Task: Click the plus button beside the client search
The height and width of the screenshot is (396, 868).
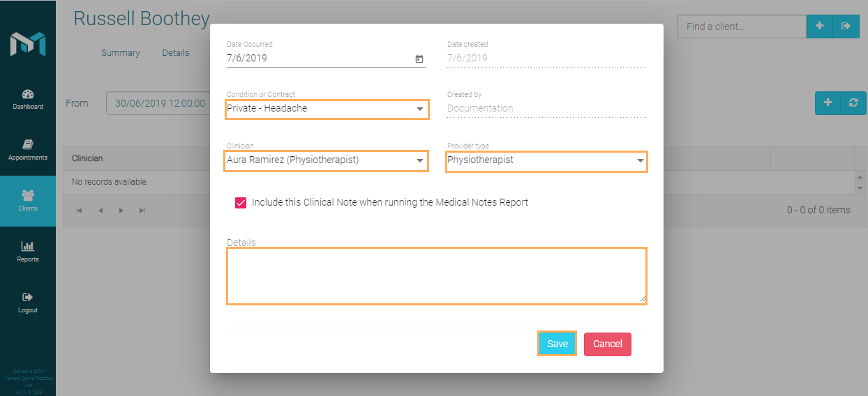Action: click(x=820, y=26)
